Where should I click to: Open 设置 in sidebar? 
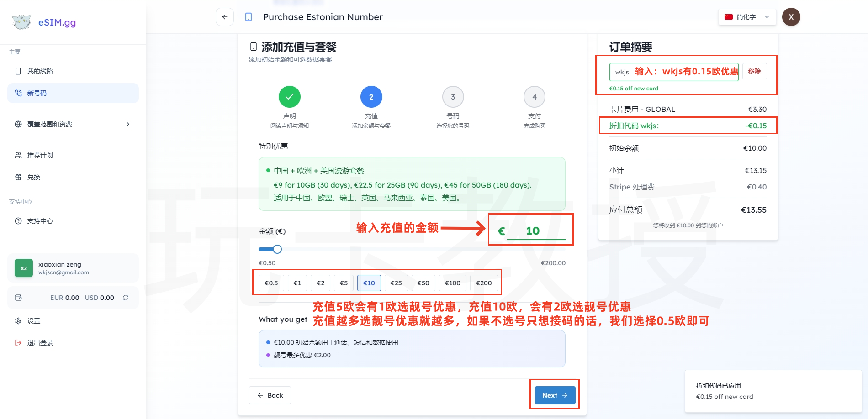(x=73, y=321)
